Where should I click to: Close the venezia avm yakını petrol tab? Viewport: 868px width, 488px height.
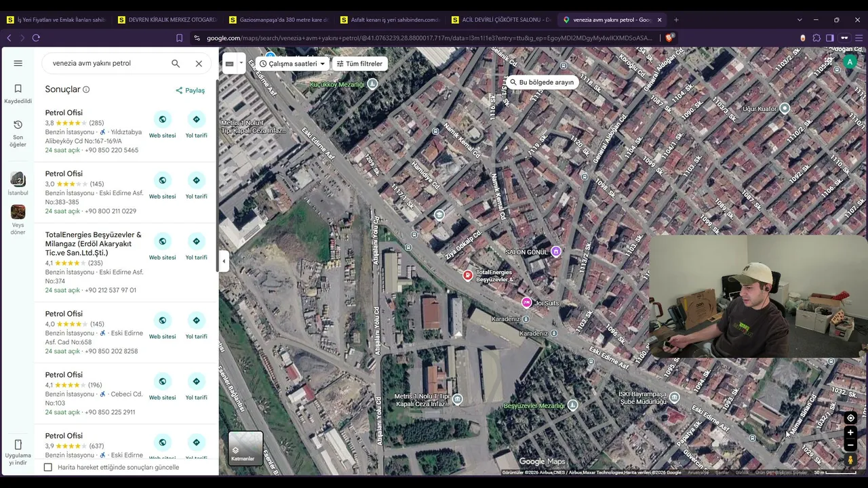click(x=659, y=20)
